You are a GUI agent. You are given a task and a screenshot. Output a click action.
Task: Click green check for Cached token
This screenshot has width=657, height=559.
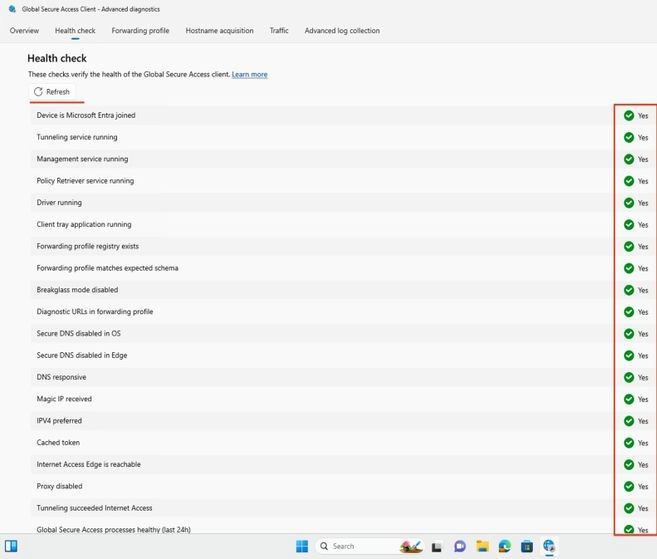pos(629,443)
